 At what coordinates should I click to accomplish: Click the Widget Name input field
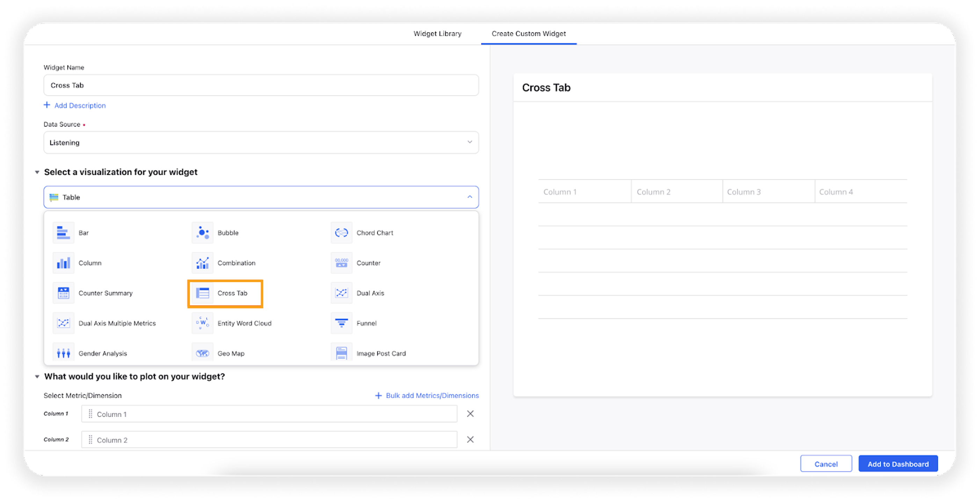click(x=261, y=85)
